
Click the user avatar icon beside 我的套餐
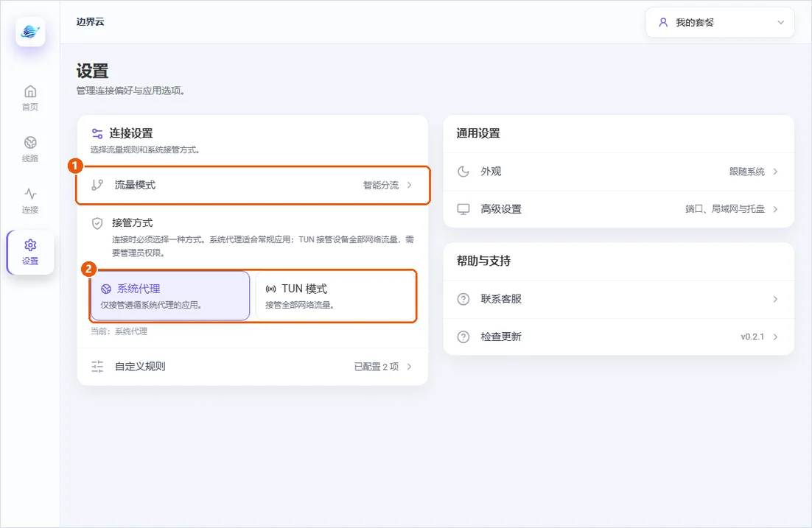coord(663,22)
